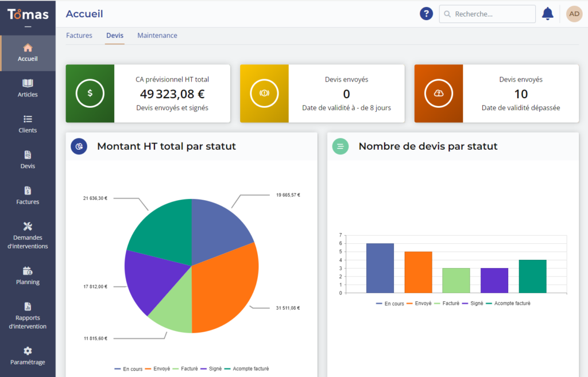Open Rapports d'intervention report icon

[28, 306]
